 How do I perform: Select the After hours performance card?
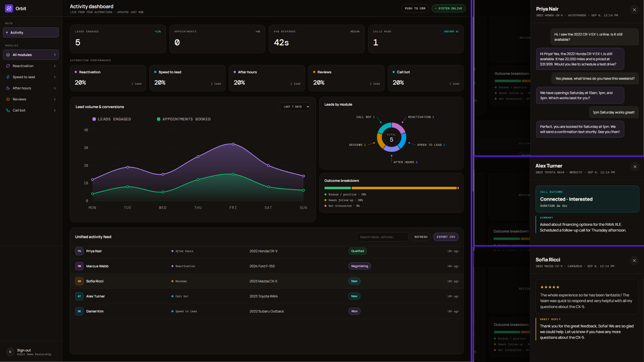click(x=267, y=78)
